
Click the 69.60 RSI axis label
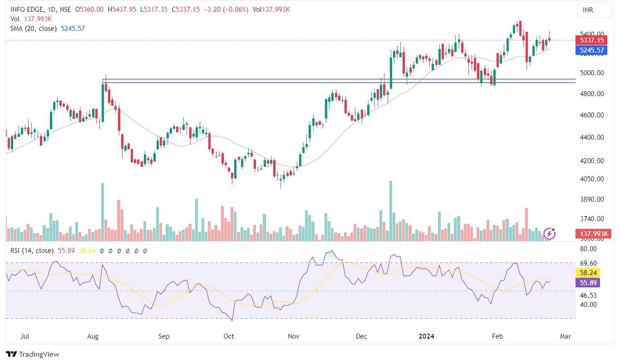click(x=588, y=263)
